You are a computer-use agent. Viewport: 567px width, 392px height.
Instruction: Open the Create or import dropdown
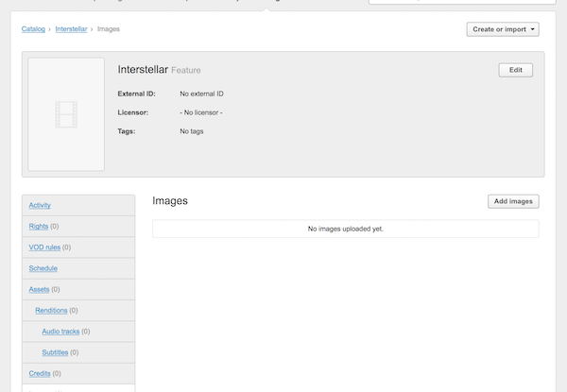coord(503,29)
